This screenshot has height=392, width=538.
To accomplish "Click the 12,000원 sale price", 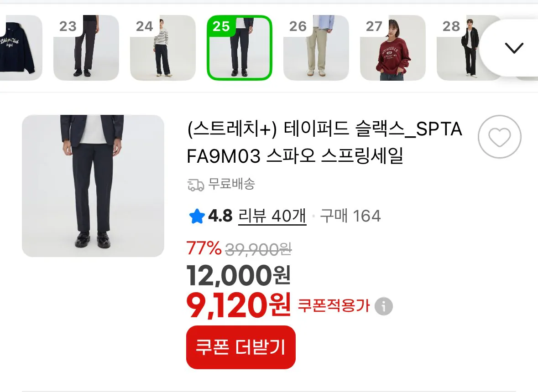I will 239,275.
